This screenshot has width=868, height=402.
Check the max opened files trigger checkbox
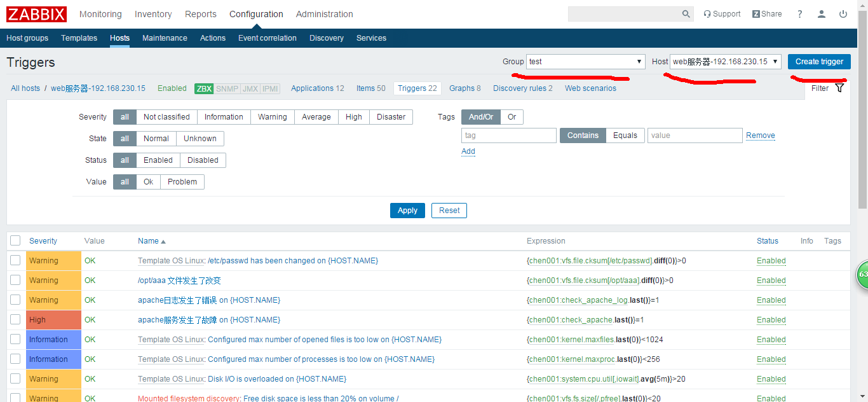(x=15, y=339)
